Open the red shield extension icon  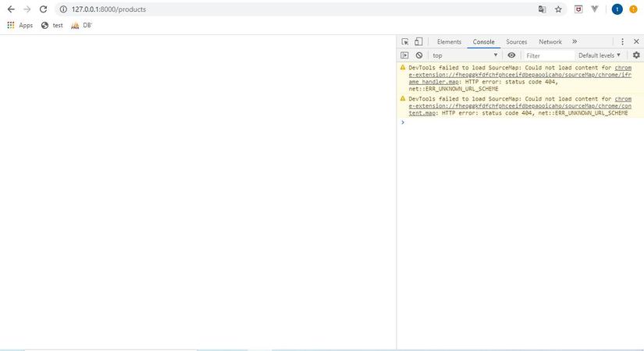pyautogui.click(x=578, y=9)
